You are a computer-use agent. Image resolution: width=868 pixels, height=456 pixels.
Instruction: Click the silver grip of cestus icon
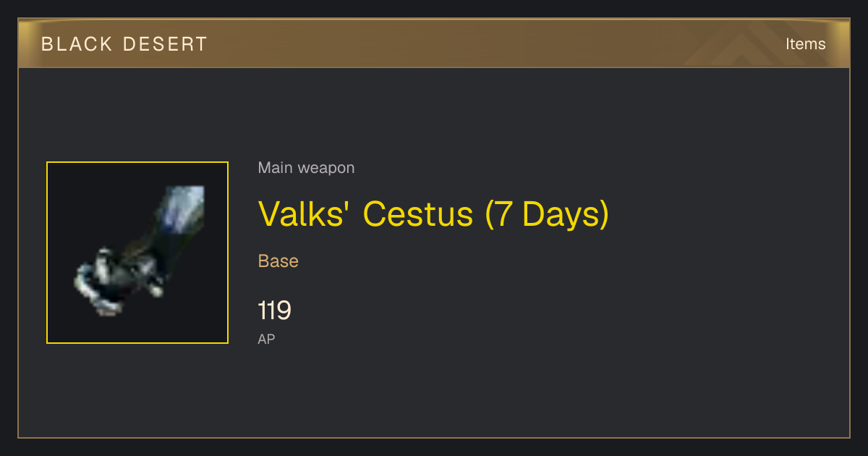click(116, 281)
